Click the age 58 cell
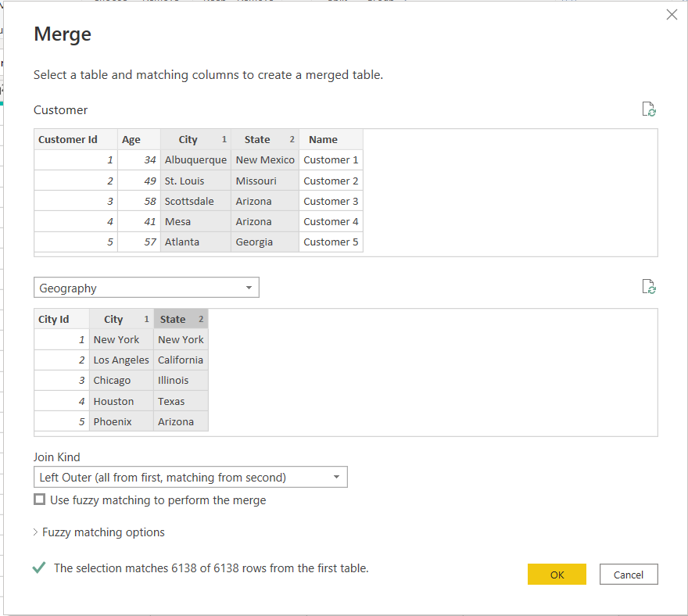 pos(139,201)
